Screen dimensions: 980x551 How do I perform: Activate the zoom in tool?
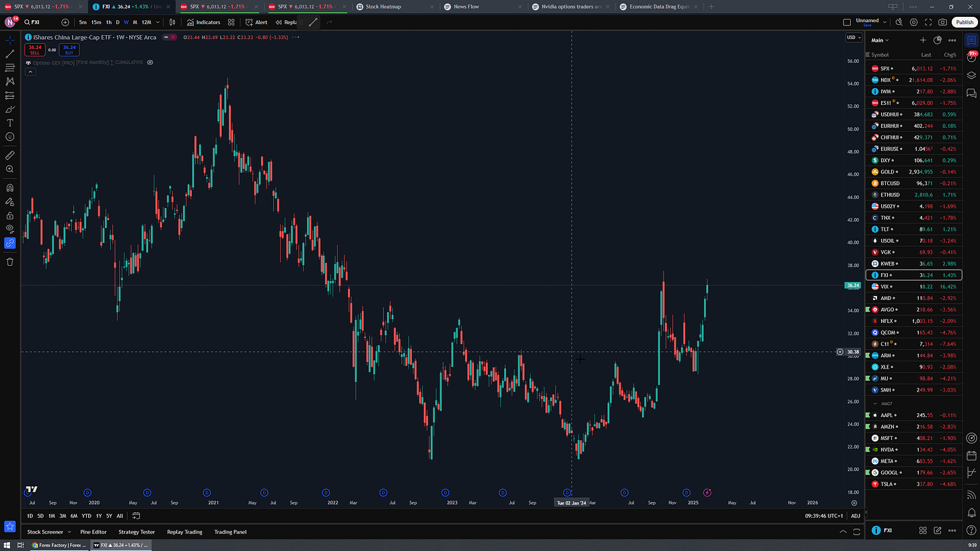tap(10, 170)
